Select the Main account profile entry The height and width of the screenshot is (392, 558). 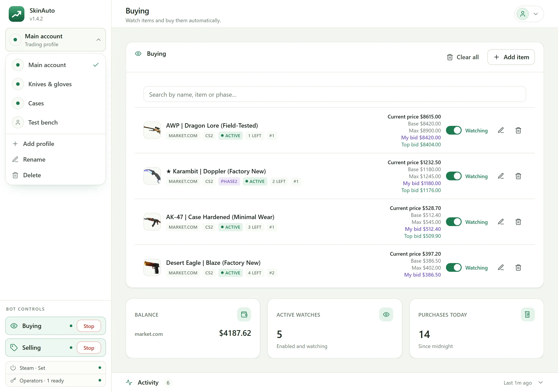[x=55, y=65]
